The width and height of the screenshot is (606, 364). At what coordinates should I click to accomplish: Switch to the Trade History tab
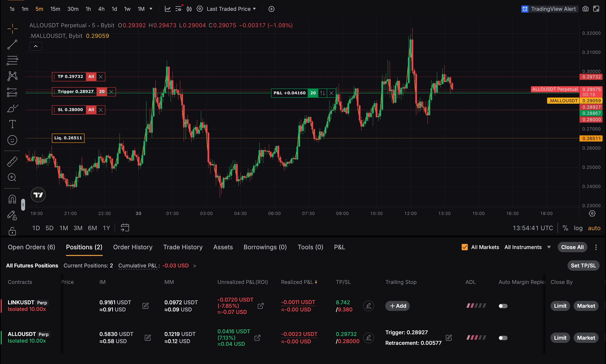[x=183, y=247]
